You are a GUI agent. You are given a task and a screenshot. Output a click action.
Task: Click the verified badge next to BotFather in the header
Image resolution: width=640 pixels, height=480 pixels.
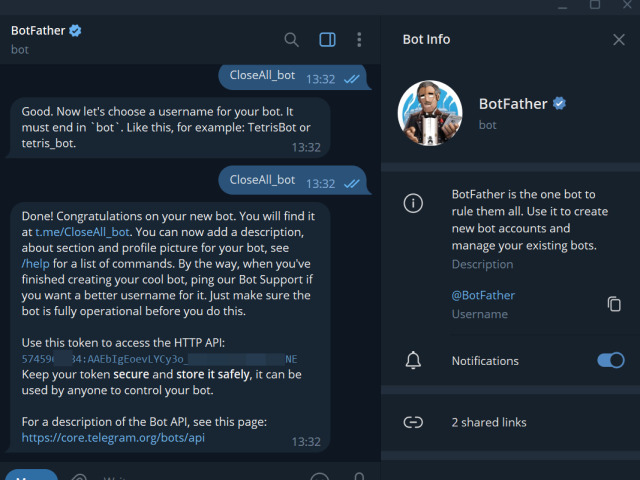(x=75, y=31)
